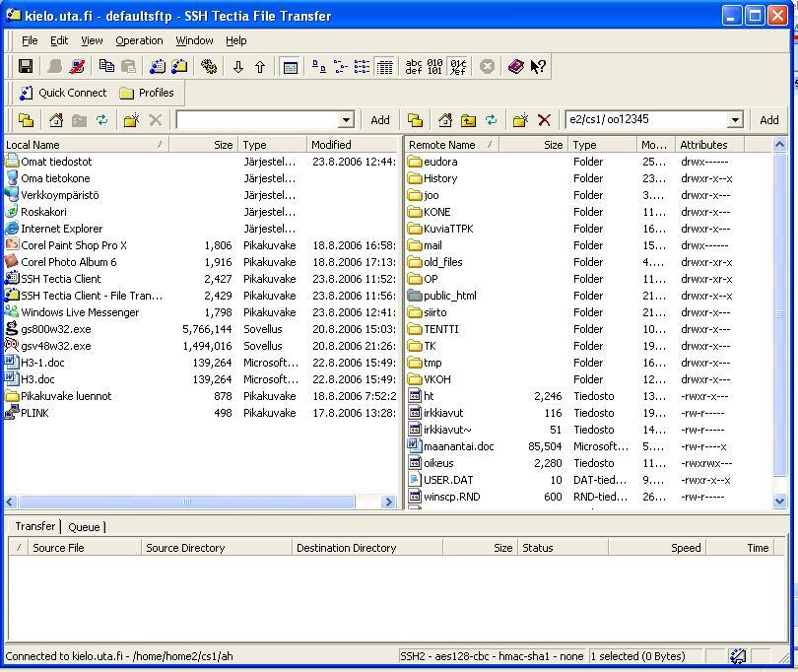Screen dimensions: 798x672
Task: Create new folder in local pane
Action: [x=131, y=120]
